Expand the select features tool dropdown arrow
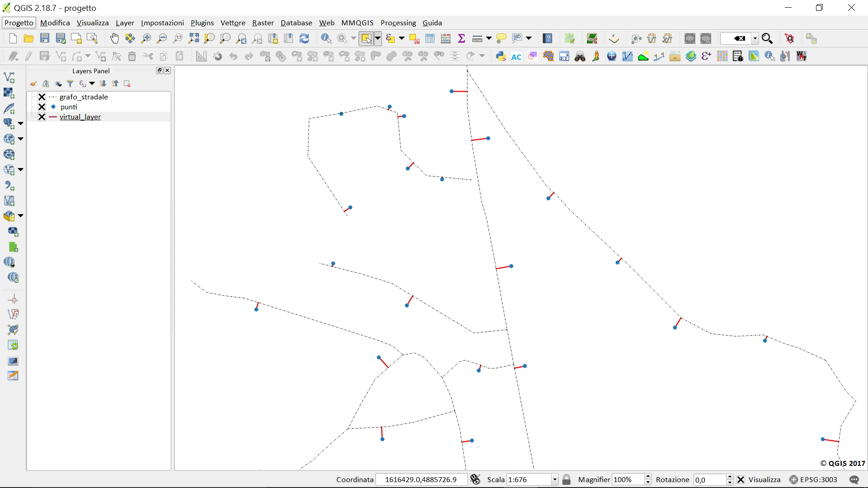 378,39
